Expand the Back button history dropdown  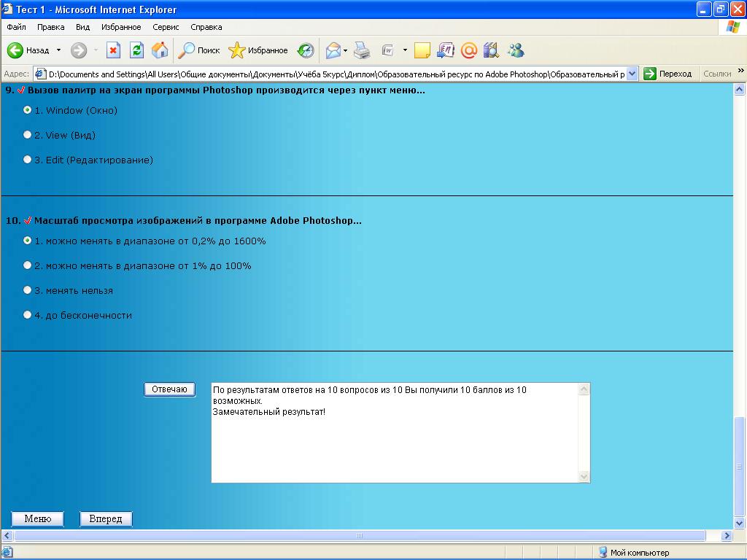(58, 50)
